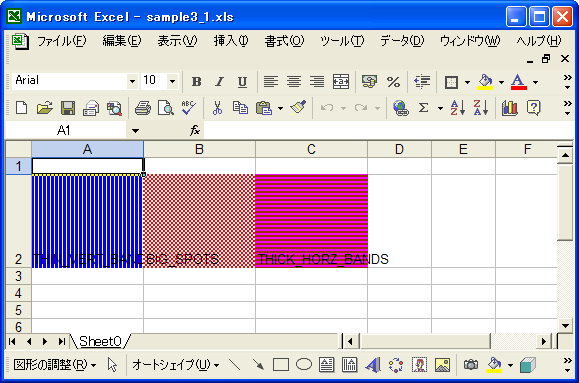
Task: Click Merge and Center icon
Action: click(340, 82)
